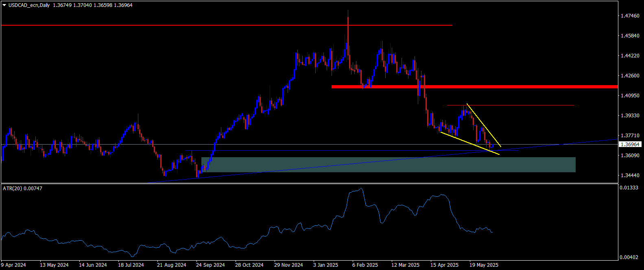Click price axis label 1.36090
Screen dimensions: 644x270
coord(631,156)
